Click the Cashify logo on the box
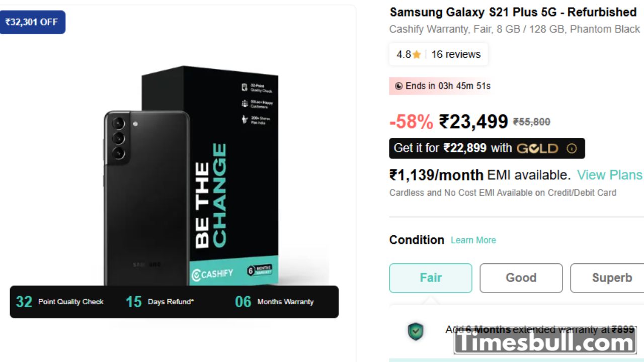 click(212, 274)
